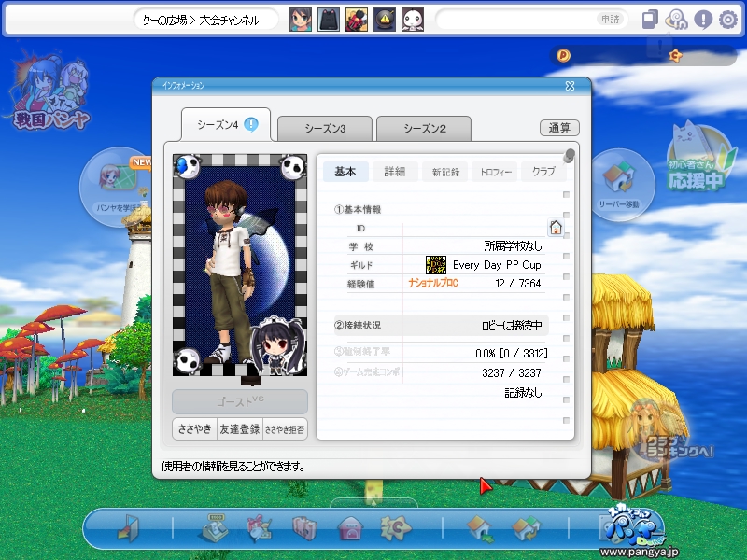Click the '0.0% [0 / 3312]' value
Viewport: 747px width, 560px height.
click(x=512, y=353)
